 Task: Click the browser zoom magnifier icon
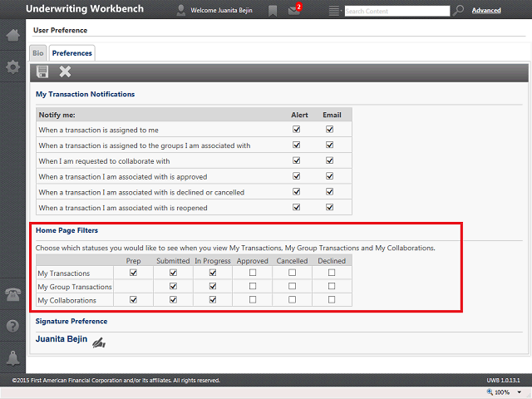point(490,392)
